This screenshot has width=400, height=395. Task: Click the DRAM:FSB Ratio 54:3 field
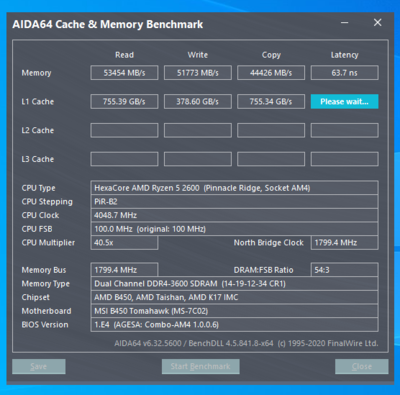(345, 270)
